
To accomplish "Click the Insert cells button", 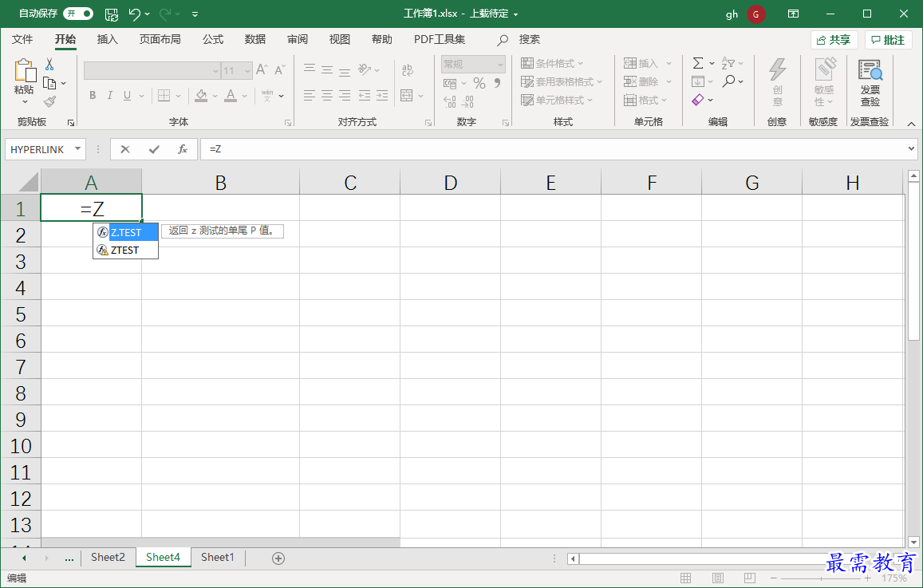I will pyautogui.click(x=641, y=64).
